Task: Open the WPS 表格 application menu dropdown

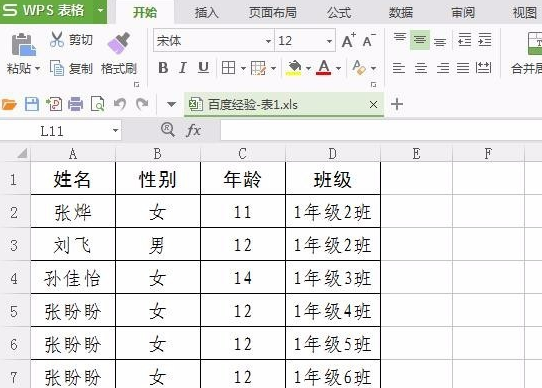Action: pos(100,10)
